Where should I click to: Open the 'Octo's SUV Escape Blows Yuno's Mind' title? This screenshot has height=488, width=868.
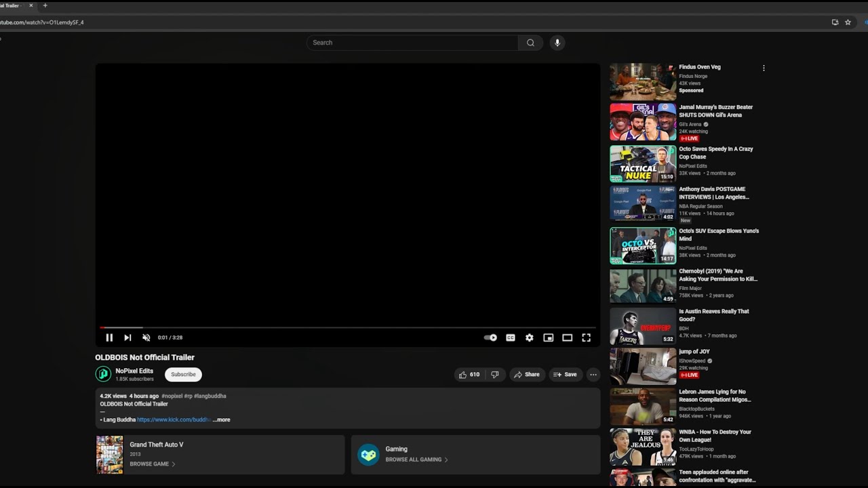(719, 235)
